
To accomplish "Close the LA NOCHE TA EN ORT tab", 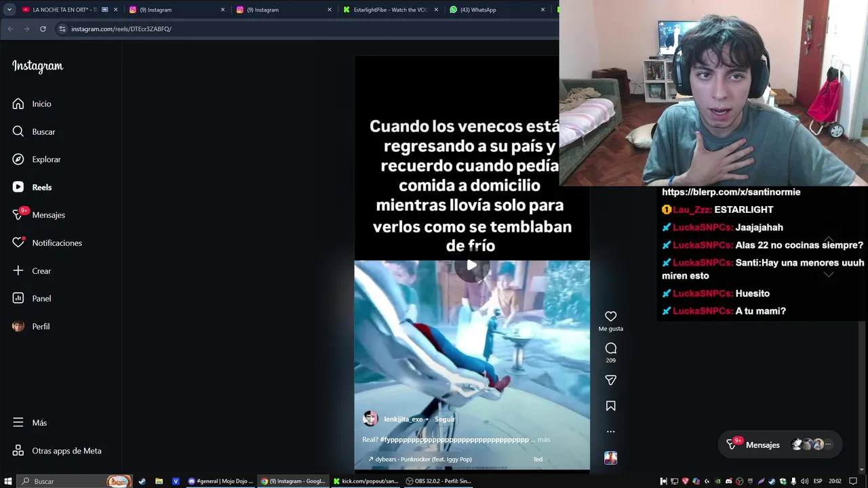I will 117,9.
